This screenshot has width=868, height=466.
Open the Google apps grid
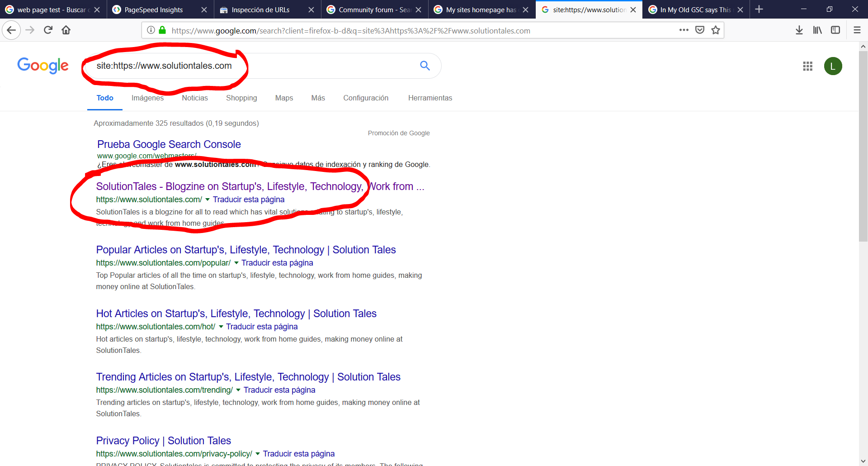[808, 67]
